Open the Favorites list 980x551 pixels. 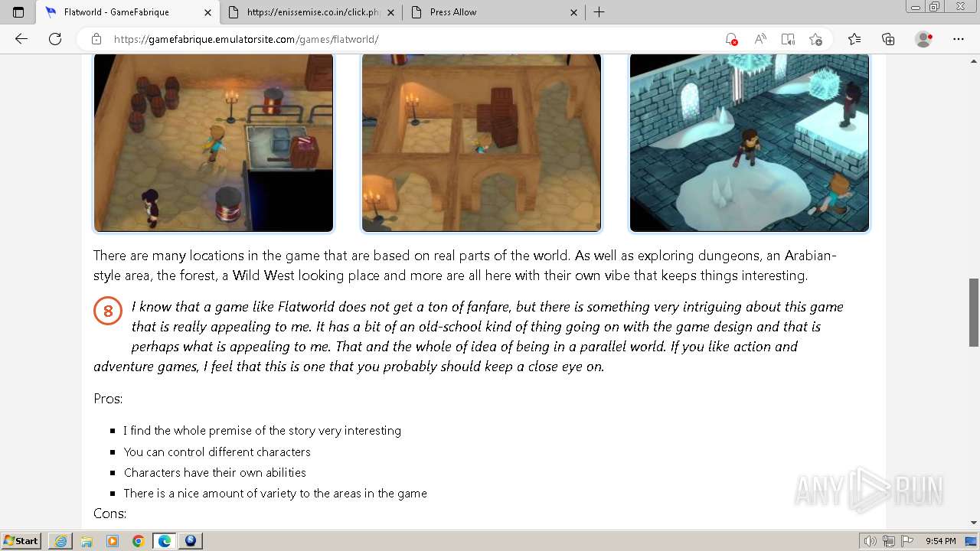pyautogui.click(x=854, y=39)
